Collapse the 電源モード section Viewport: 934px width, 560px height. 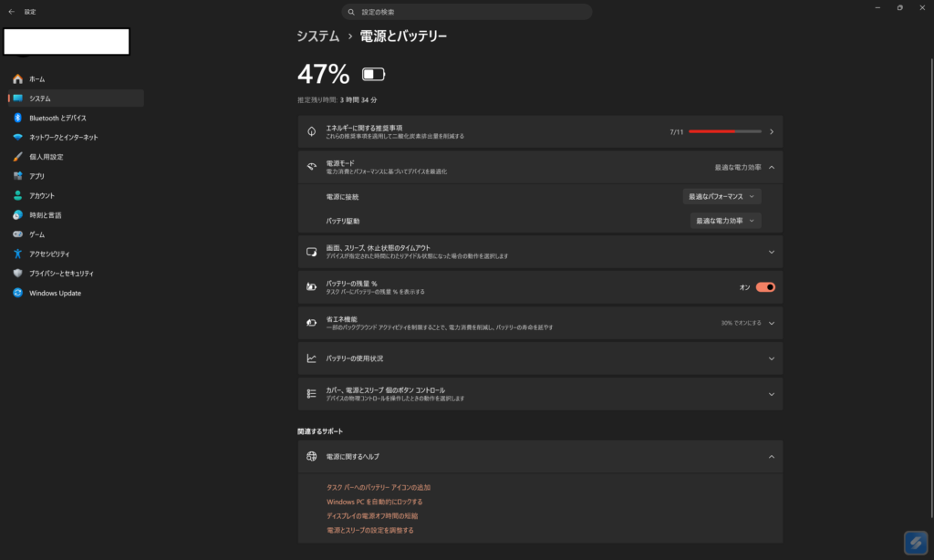(x=771, y=167)
